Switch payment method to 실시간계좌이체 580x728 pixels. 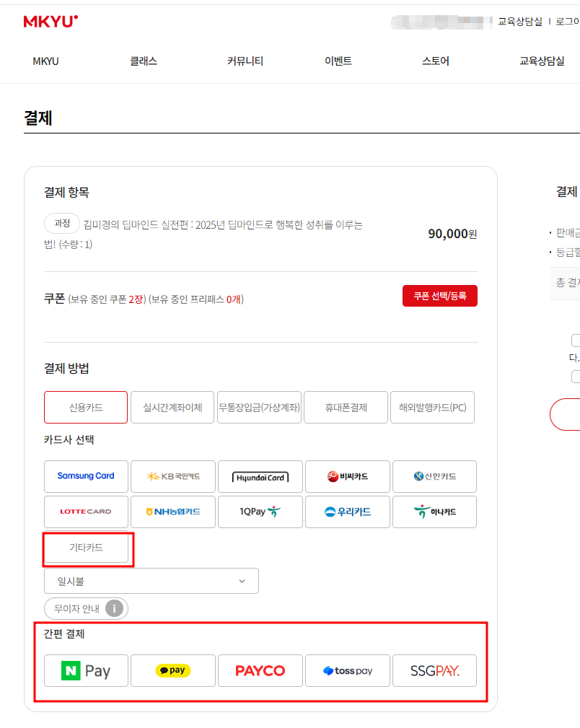click(172, 408)
